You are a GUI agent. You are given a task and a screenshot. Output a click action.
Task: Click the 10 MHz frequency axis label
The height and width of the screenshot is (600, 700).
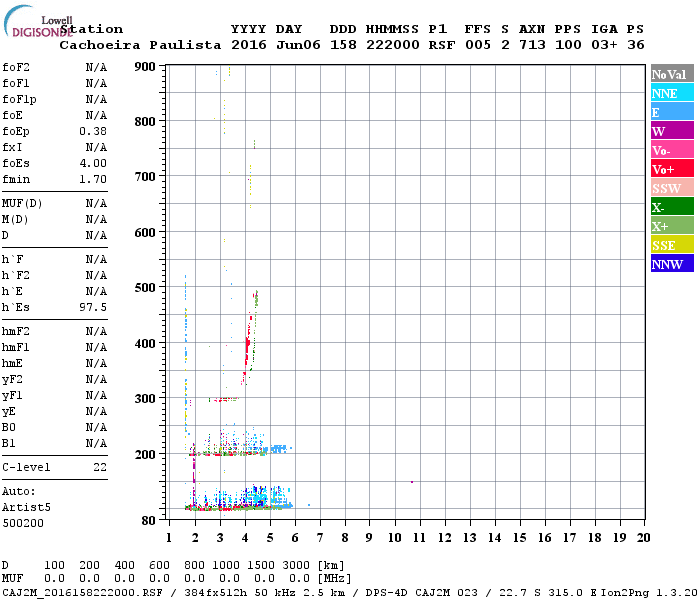pos(395,538)
